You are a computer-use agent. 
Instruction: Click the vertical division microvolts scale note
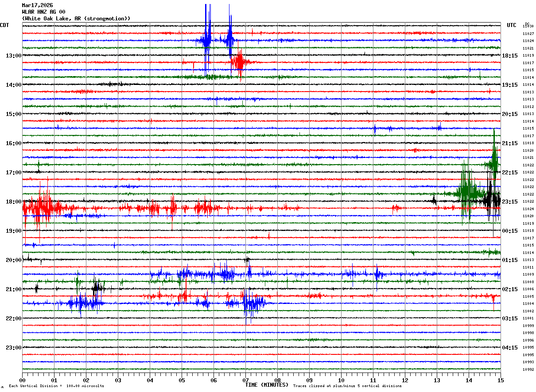(x=56, y=386)
